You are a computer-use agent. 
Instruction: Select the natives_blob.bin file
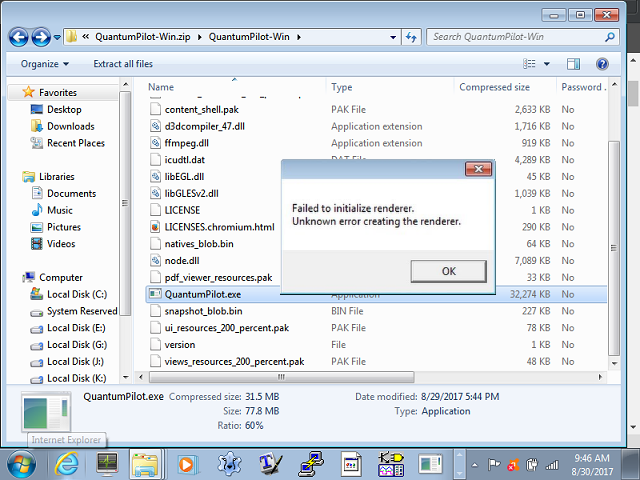coord(199,244)
